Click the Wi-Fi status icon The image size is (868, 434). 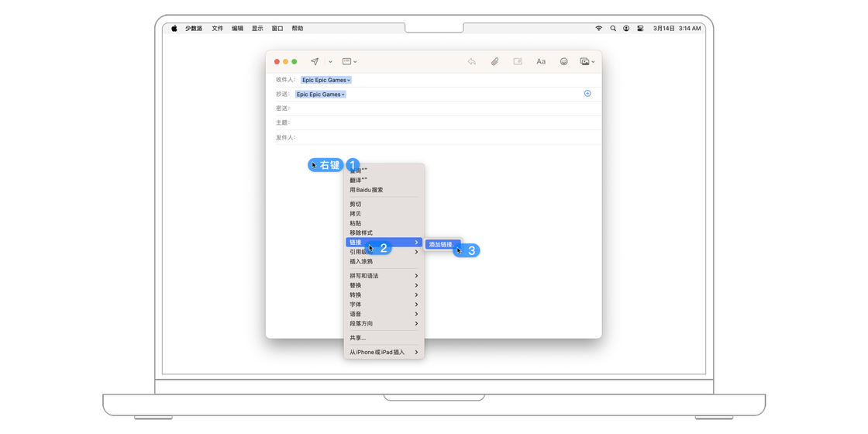point(598,28)
